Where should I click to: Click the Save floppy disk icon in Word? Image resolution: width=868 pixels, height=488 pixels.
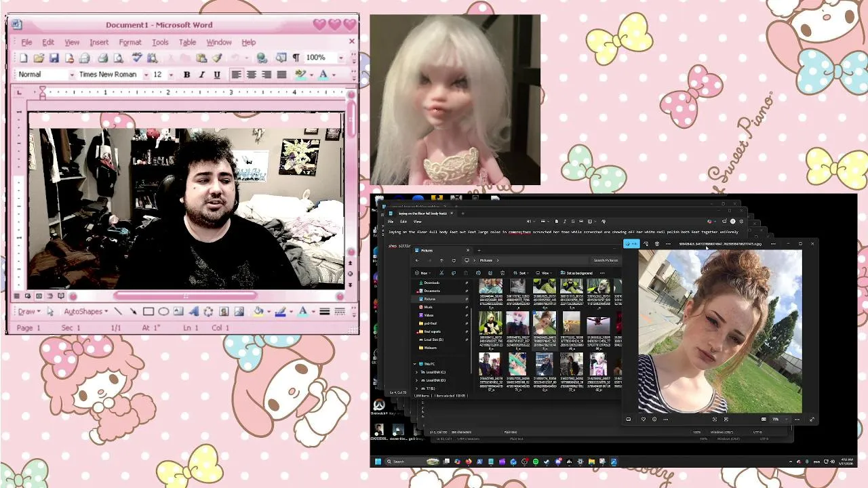click(x=54, y=58)
